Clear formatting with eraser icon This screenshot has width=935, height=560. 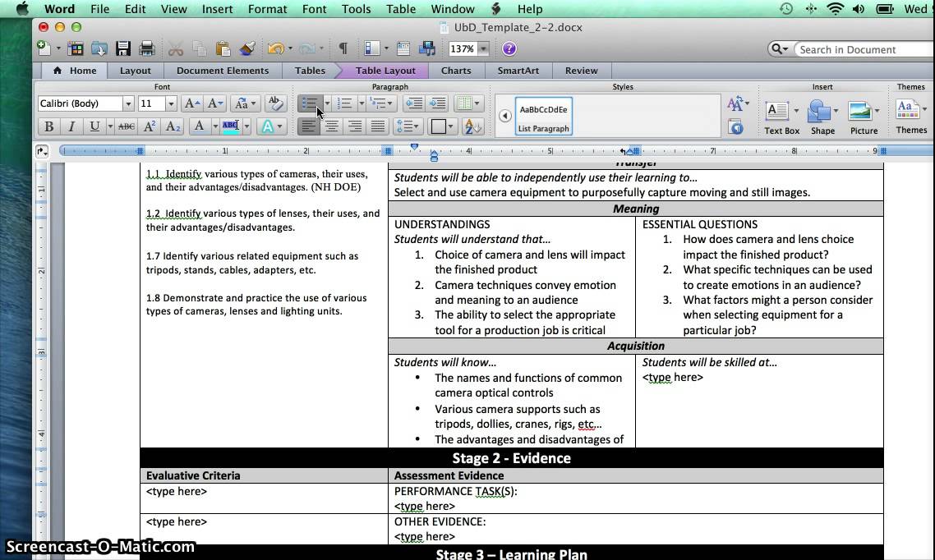pos(275,103)
